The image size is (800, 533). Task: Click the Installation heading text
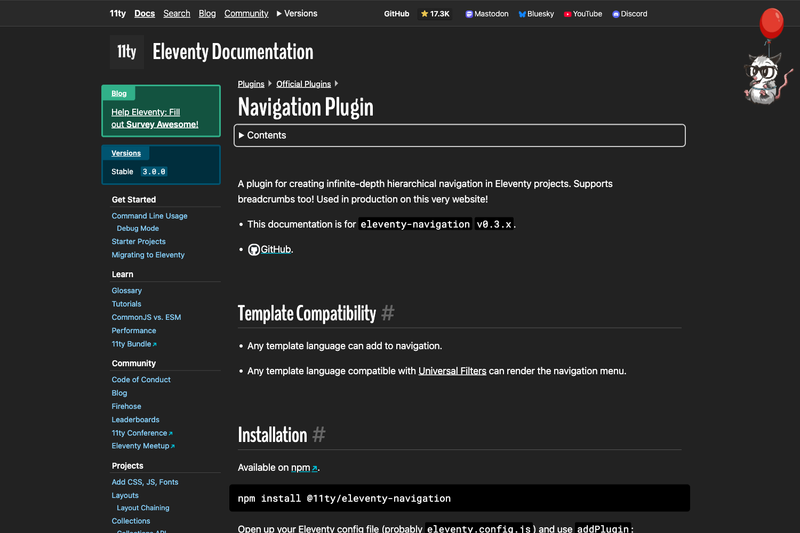(272, 435)
